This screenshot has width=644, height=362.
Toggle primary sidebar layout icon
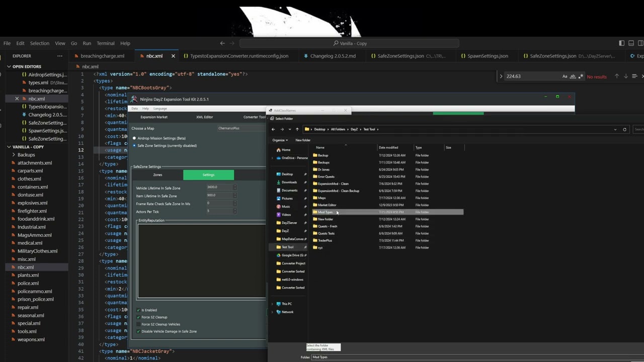pyautogui.click(x=622, y=43)
